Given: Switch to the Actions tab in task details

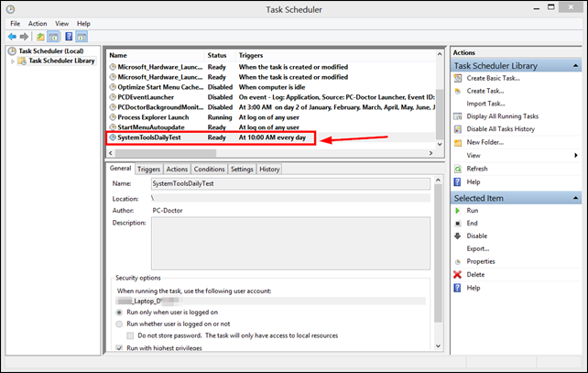Looking at the screenshot, I should [177, 170].
